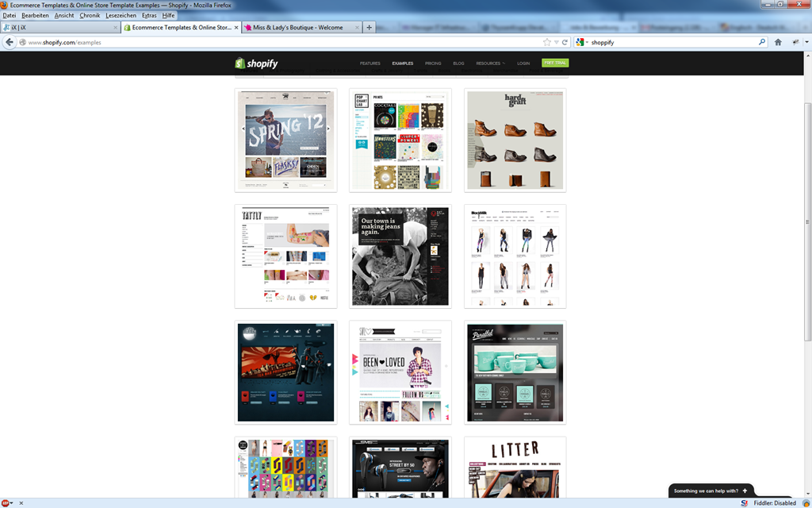Screen dimensions: 812x508
Task: Click the Shopify logo
Action: tap(256, 63)
